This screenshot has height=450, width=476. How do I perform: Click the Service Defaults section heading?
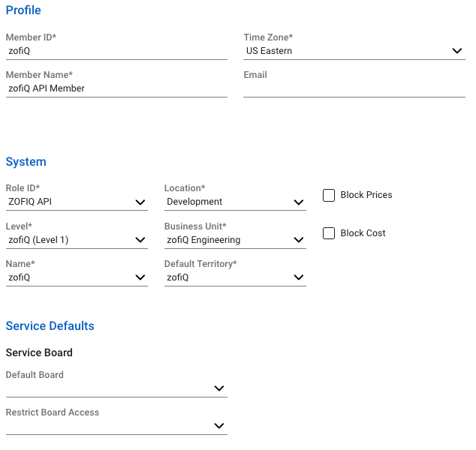pyautogui.click(x=50, y=326)
